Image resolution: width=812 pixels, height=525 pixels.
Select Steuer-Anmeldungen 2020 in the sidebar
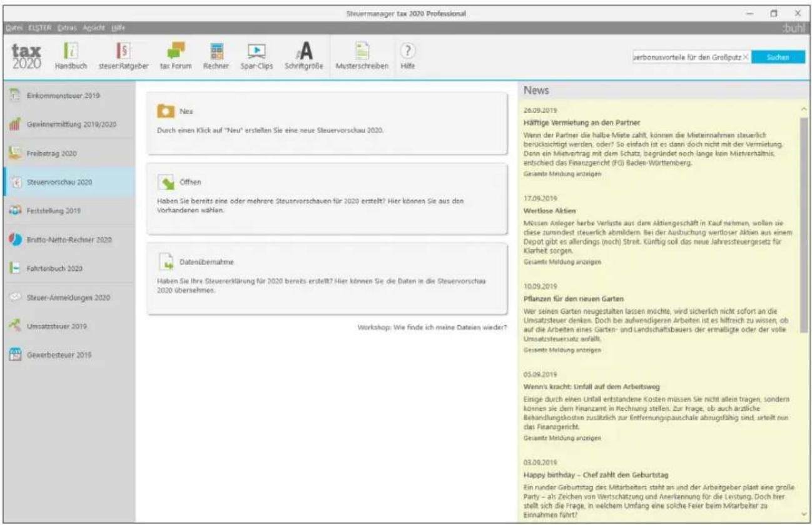point(68,297)
